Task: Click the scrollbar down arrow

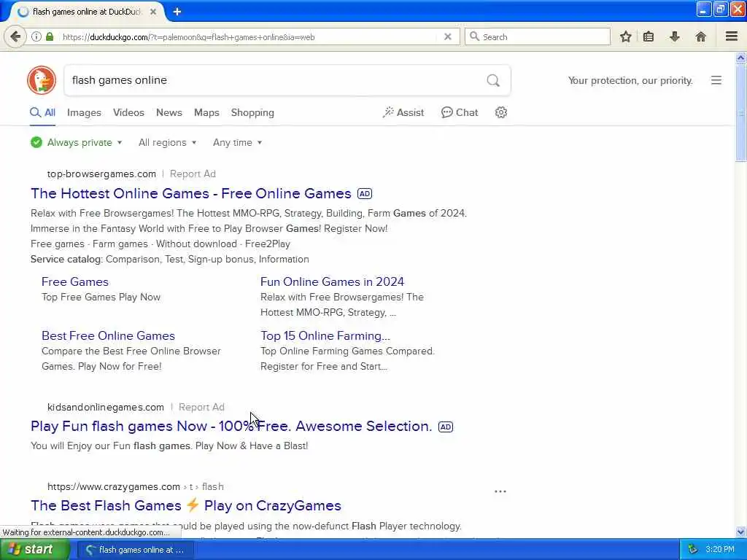Action: tap(740, 532)
